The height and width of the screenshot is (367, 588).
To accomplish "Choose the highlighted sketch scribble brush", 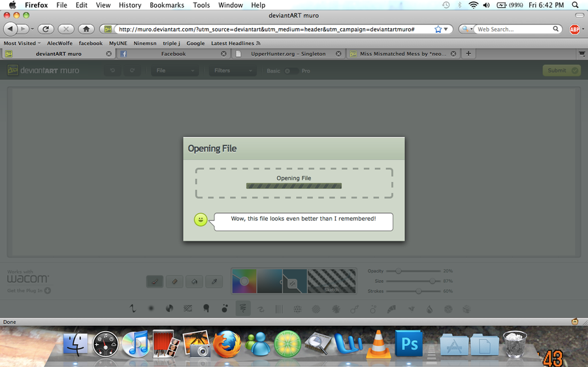I will (243, 309).
